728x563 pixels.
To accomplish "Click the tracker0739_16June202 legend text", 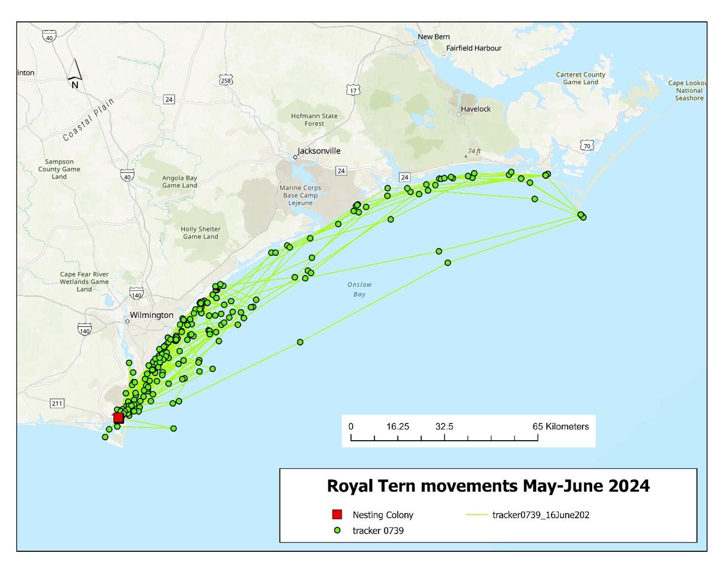I will (541, 515).
